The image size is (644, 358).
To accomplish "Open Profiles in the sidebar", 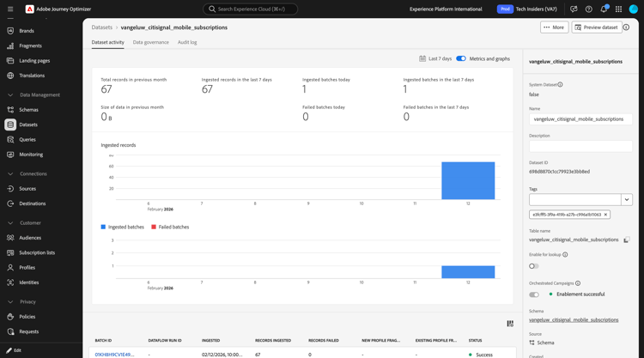I will [27, 268].
